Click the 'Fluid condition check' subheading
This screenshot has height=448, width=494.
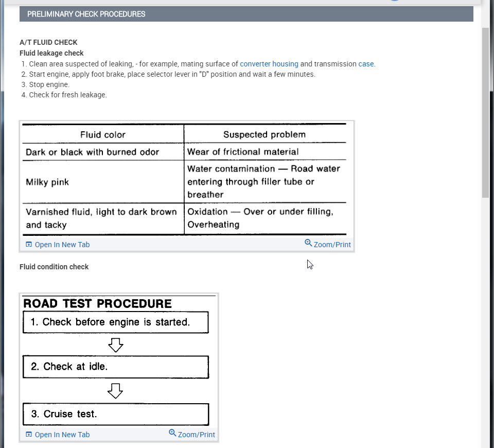point(54,267)
